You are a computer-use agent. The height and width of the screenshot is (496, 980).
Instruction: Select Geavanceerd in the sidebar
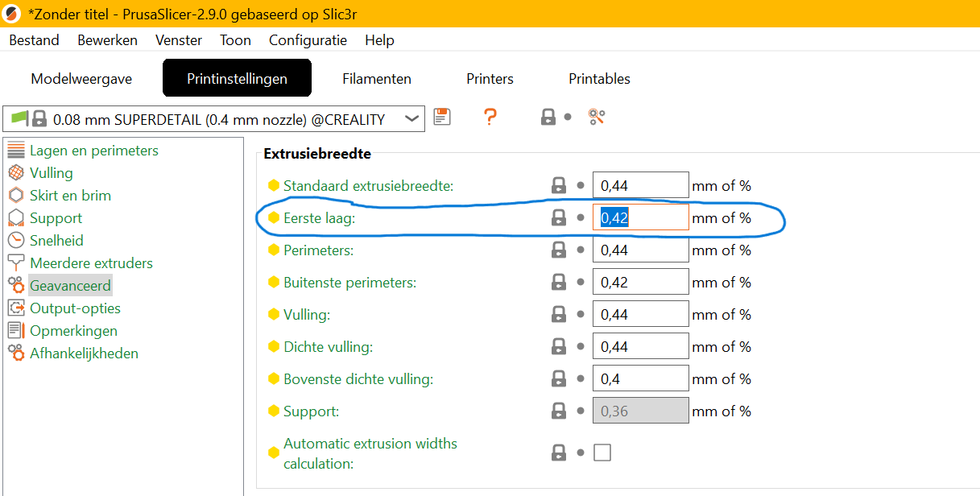(x=70, y=286)
